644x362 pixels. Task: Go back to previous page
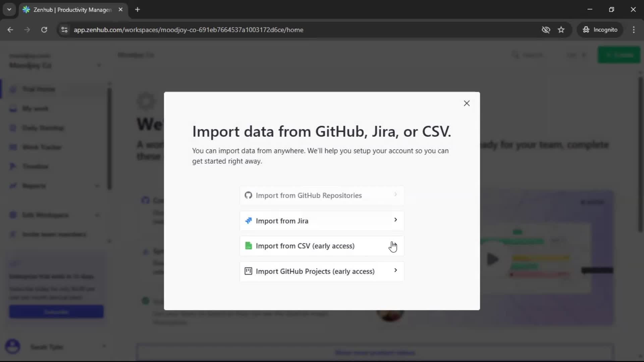pos(10,30)
